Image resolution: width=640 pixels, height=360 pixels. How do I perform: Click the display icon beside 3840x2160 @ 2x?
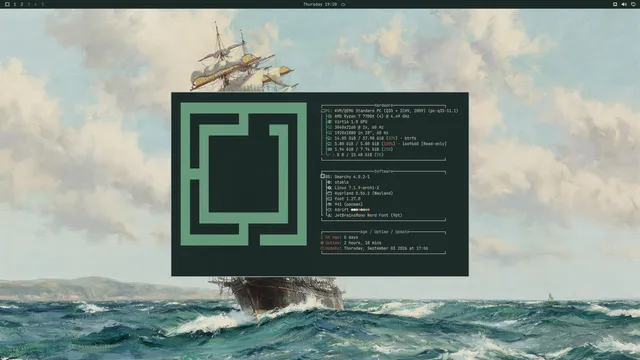330,127
